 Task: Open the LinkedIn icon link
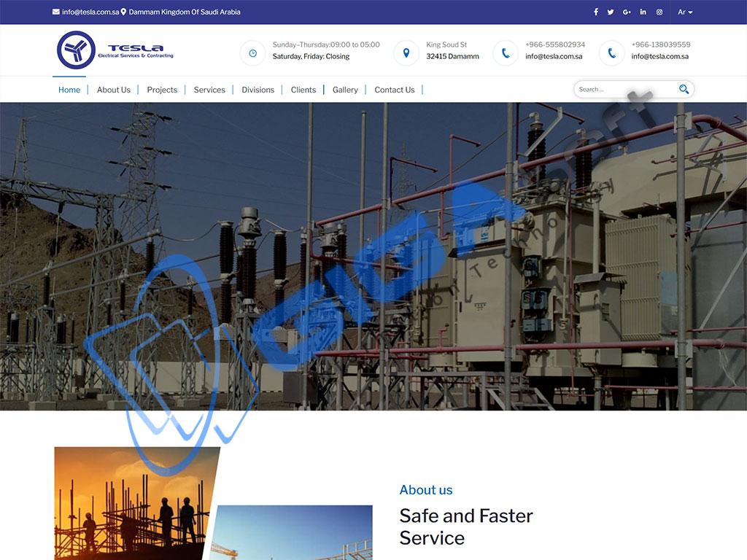tap(643, 12)
